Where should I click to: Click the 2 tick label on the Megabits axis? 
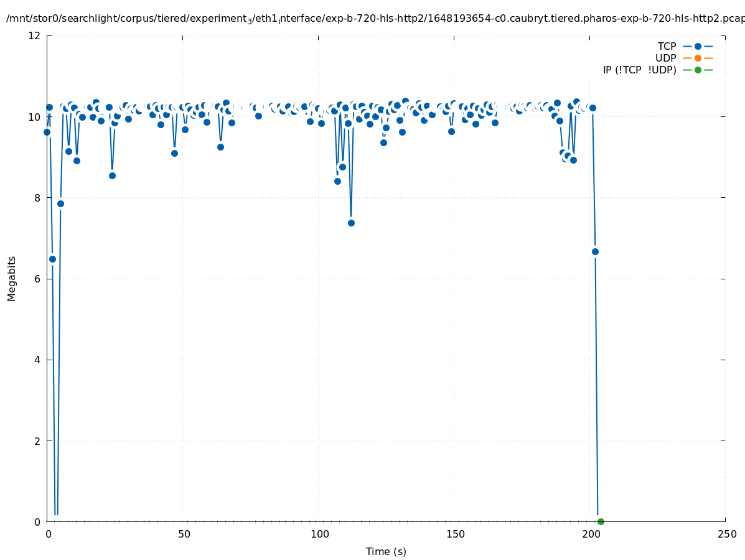click(x=37, y=441)
